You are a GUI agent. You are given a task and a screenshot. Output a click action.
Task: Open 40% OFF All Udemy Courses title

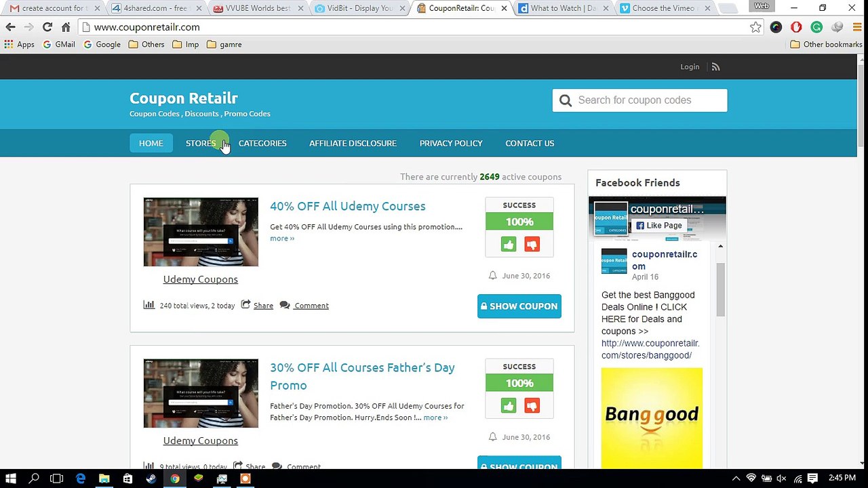tap(348, 206)
